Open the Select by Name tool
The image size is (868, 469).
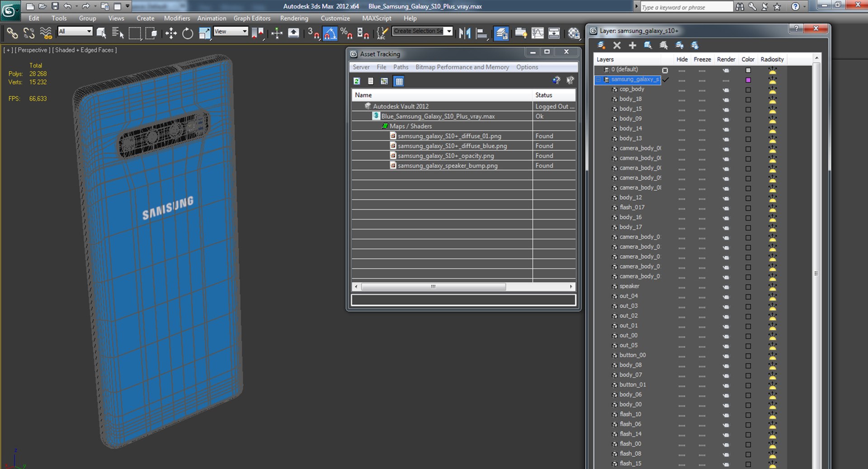(118, 33)
